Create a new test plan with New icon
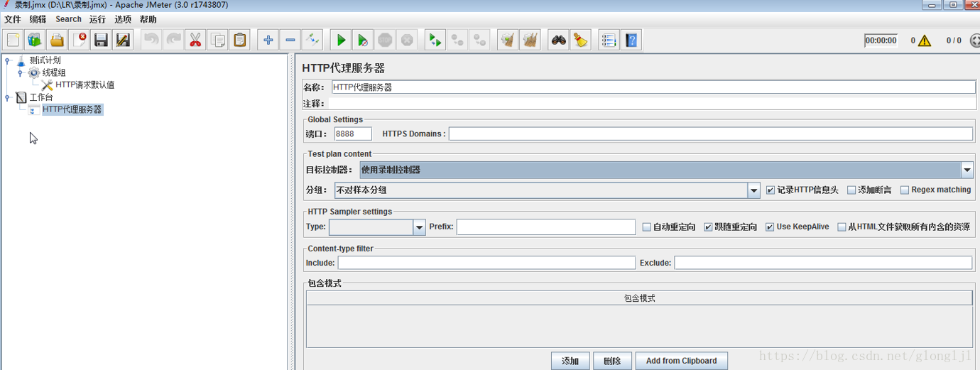 (x=13, y=40)
